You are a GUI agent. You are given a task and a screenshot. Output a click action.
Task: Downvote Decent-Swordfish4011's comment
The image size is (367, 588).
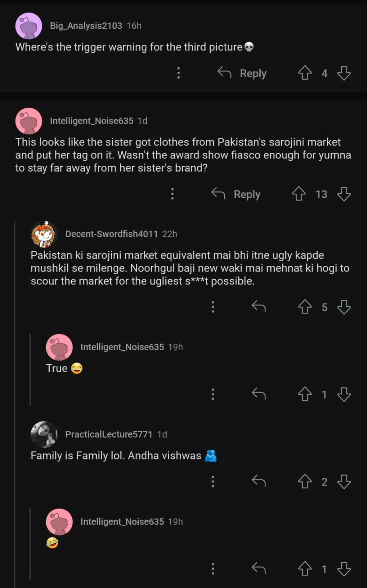tap(344, 307)
